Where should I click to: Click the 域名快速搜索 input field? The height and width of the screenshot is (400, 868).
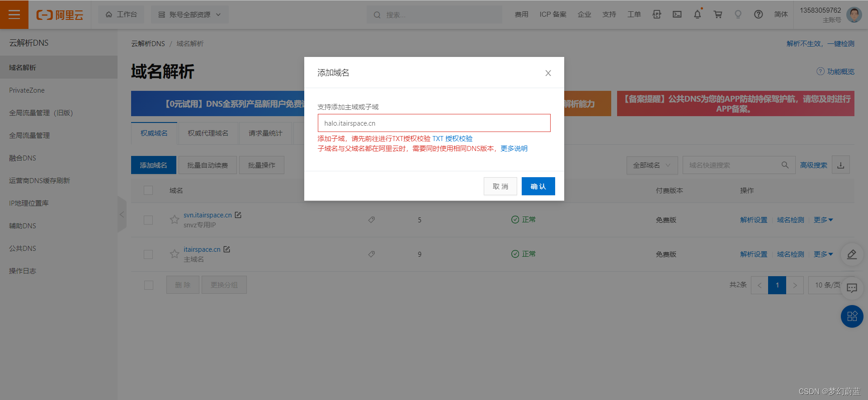pyautogui.click(x=732, y=165)
